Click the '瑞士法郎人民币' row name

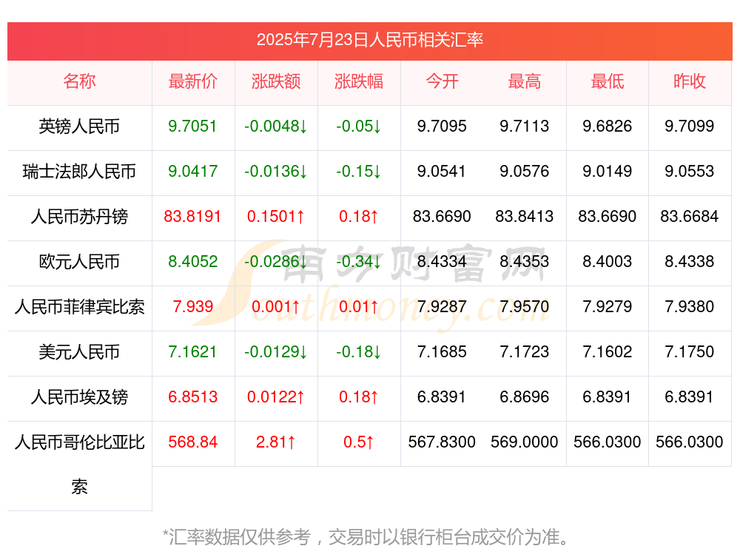[x=79, y=172]
